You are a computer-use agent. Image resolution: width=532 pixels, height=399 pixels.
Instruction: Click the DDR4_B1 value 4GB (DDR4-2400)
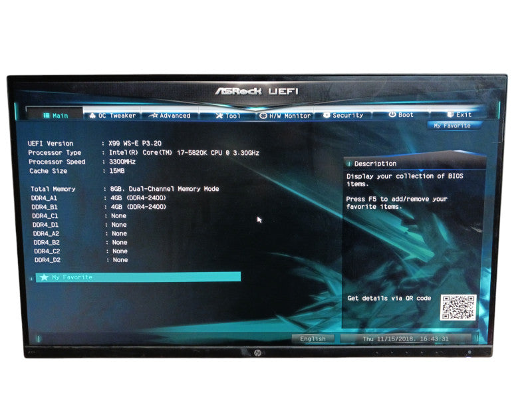point(139,207)
